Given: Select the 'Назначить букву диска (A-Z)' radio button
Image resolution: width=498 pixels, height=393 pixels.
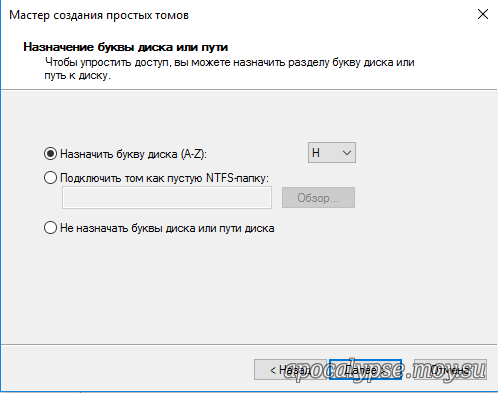Looking at the screenshot, I should click(50, 154).
